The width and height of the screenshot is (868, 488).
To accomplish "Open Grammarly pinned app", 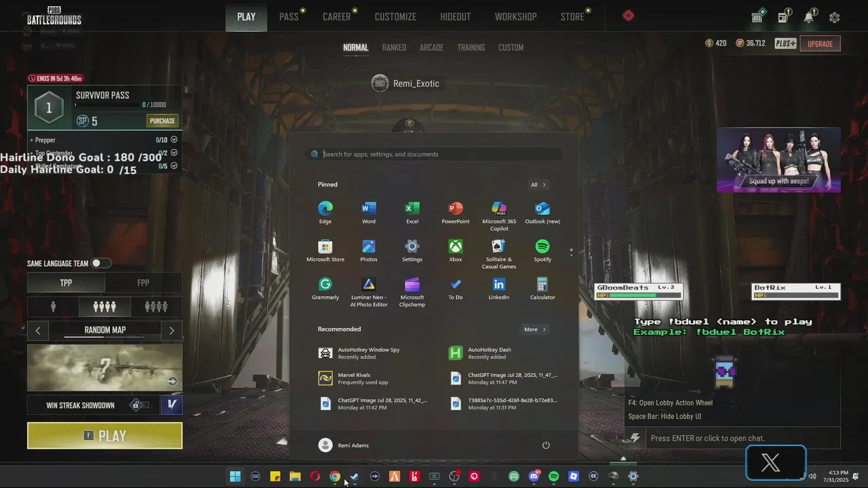I will pos(325,288).
